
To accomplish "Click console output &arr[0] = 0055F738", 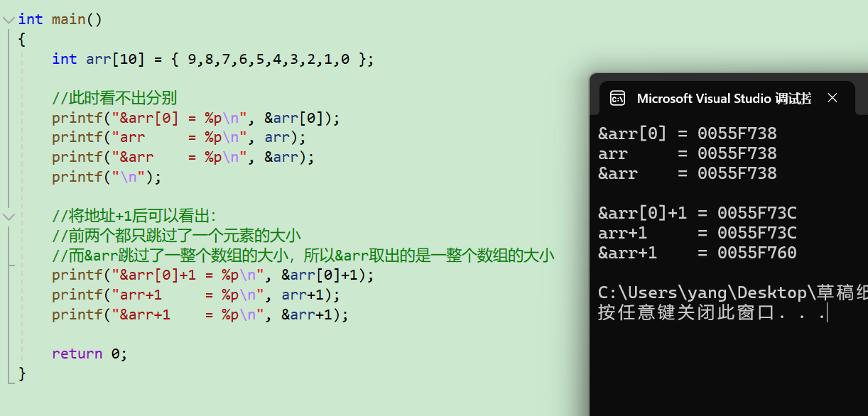I will coord(688,133).
